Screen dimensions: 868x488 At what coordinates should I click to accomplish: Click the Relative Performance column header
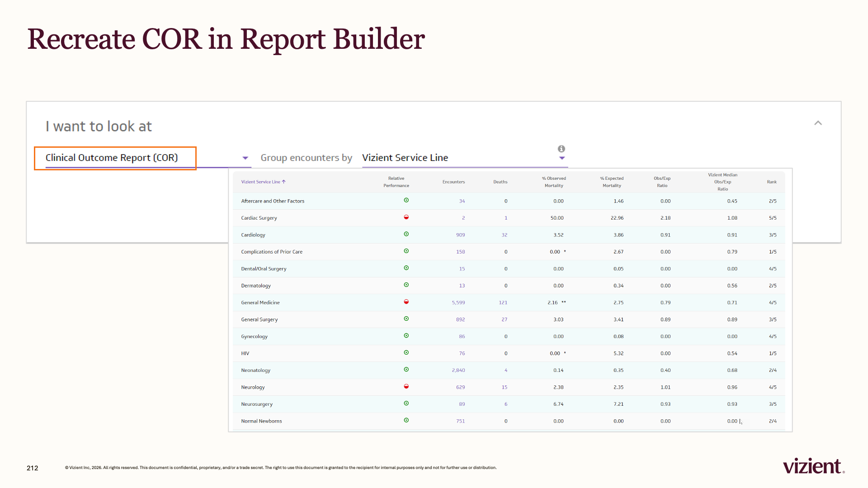396,182
